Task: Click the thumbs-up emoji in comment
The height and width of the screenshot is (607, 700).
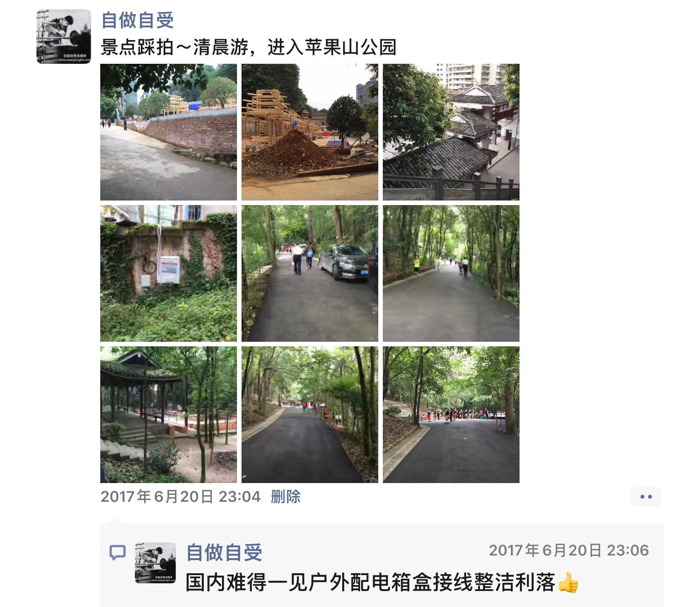Action: pos(568,582)
